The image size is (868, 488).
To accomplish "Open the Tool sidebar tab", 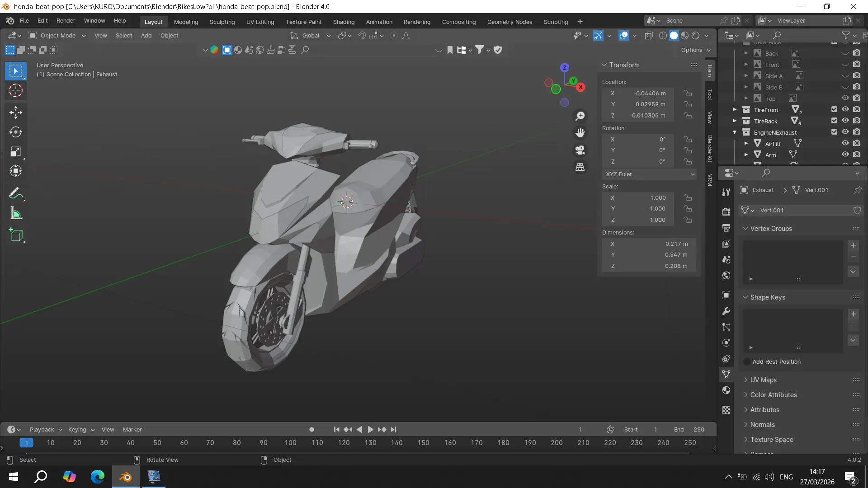I will click(x=710, y=94).
